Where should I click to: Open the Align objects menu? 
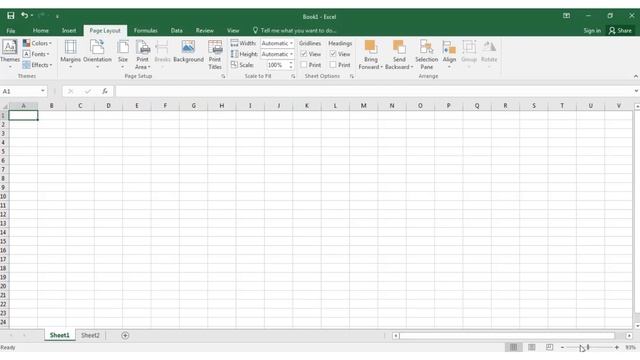[449, 54]
